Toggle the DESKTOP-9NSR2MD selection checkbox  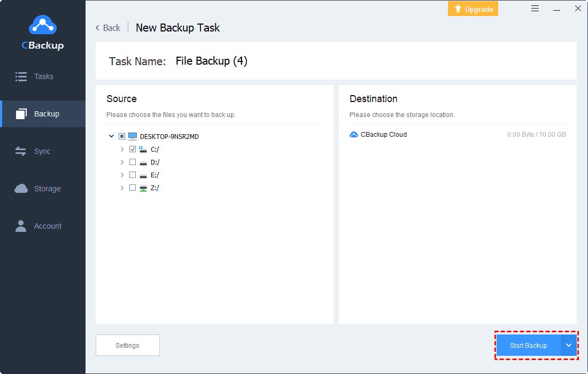(121, 136)
